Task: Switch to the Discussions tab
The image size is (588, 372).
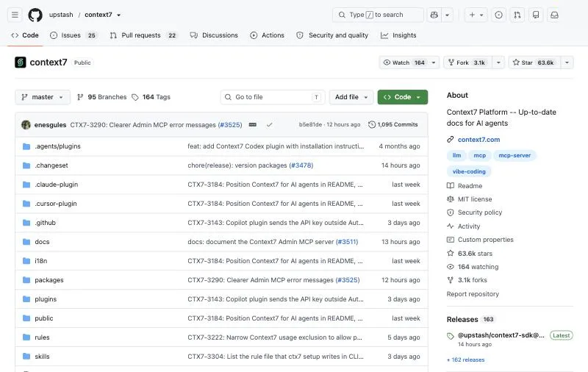Action: pos(214,35)
